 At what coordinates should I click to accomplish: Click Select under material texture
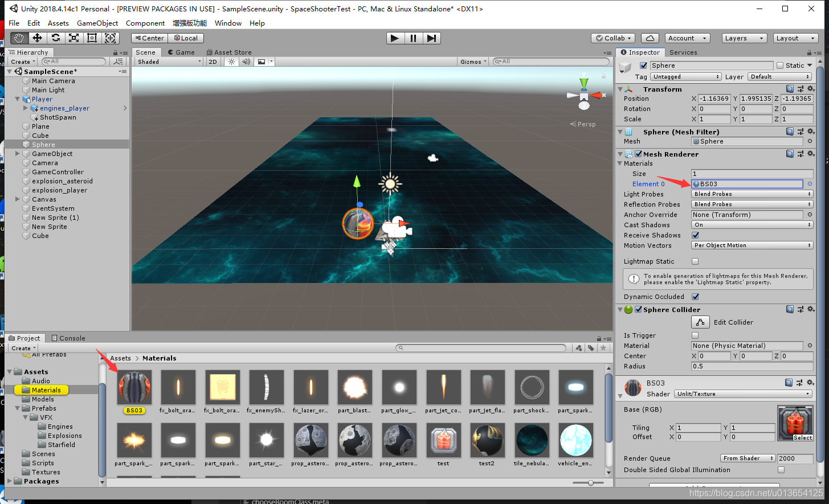point(803,438)
